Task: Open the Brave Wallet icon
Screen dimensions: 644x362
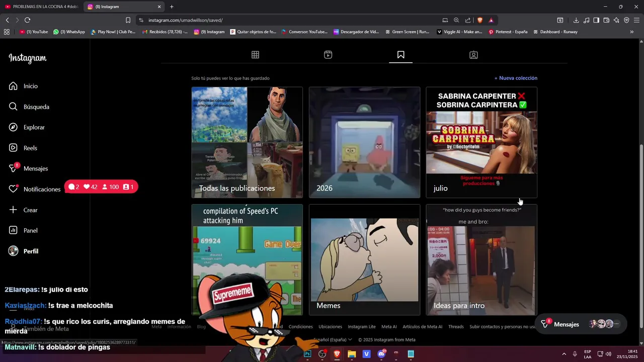Action: (606, 20)
